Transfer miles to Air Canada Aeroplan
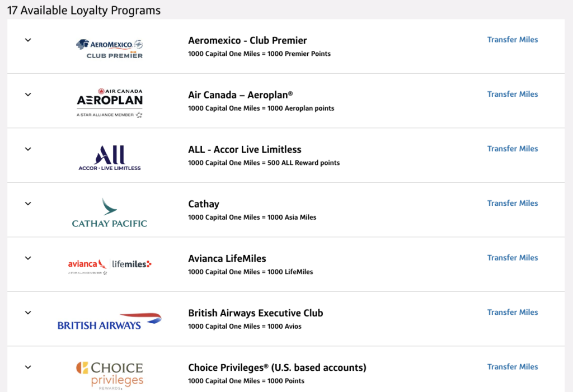The image size is (573, 392). pyautogui.click(x=513, y=94)
